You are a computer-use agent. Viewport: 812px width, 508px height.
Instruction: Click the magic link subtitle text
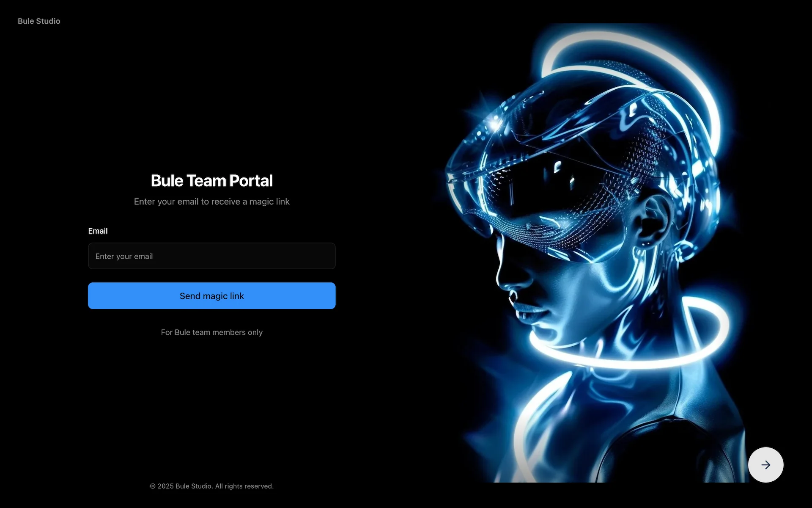point(211,202)
